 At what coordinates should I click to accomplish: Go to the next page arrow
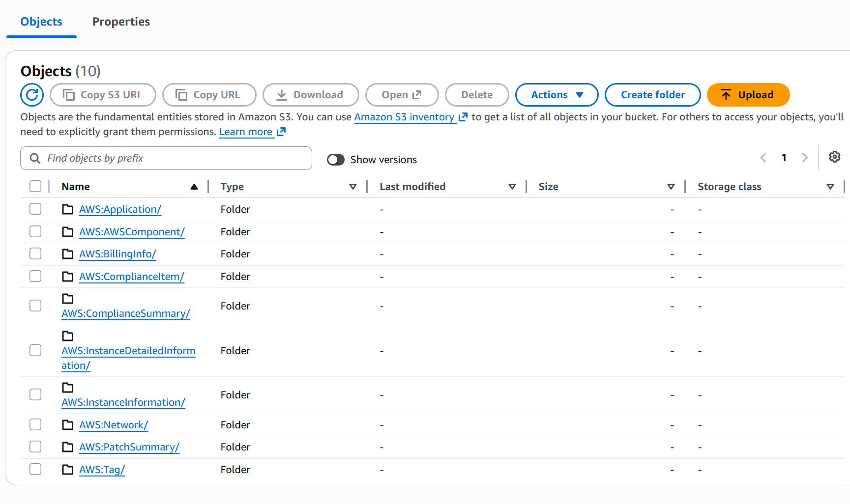(x=805, y=158)
